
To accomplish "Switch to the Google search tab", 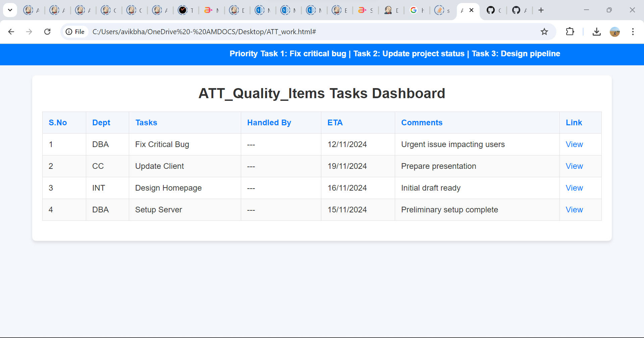I will pos(417,10).
